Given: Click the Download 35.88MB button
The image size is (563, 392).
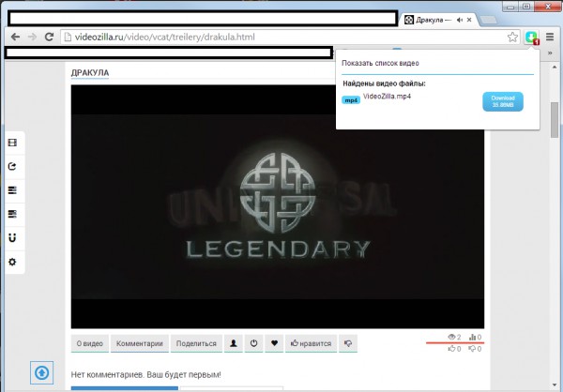Looking at the screenshot, I should (503, 101).
